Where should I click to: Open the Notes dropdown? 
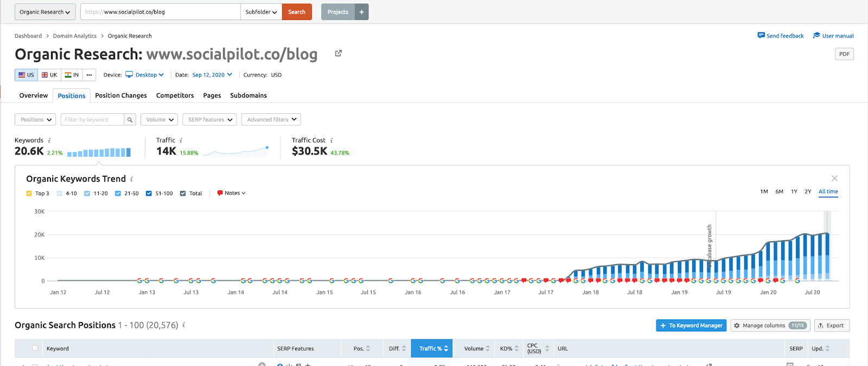click(232, 193)
